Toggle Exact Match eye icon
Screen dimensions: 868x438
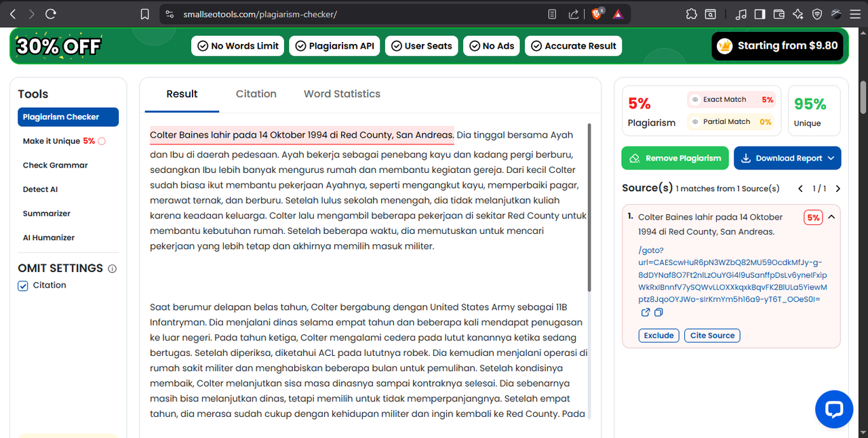[694, 100]
